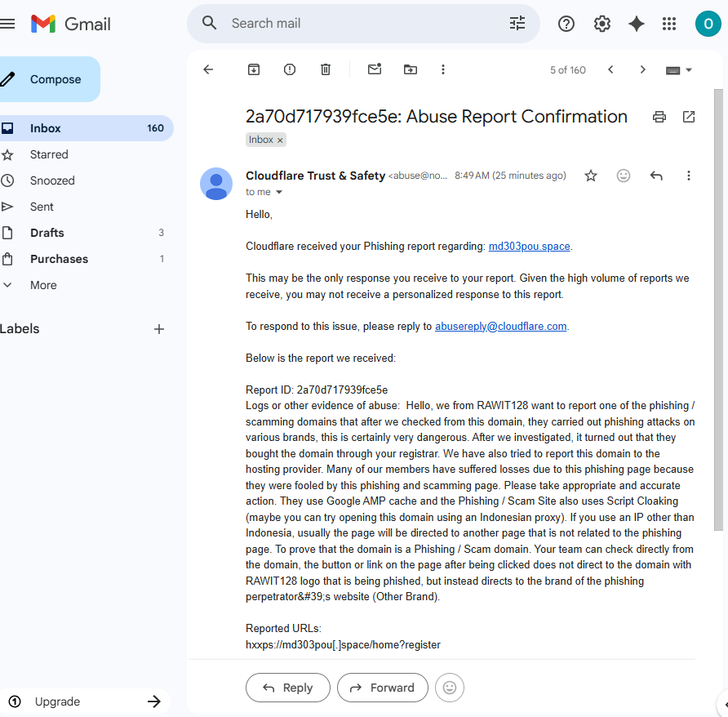Create a new label plus icon
Image resolution: width=728 pixels, height=717 pixels.
159,329
